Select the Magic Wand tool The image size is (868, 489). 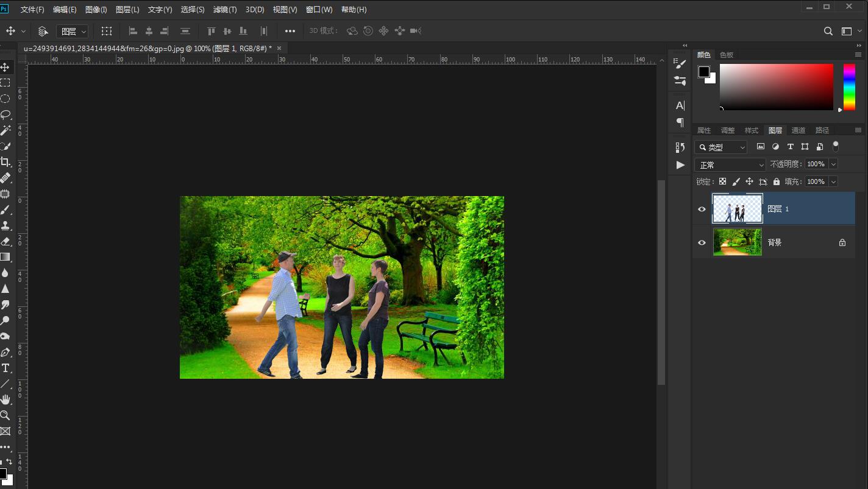[x=5, y=130]
